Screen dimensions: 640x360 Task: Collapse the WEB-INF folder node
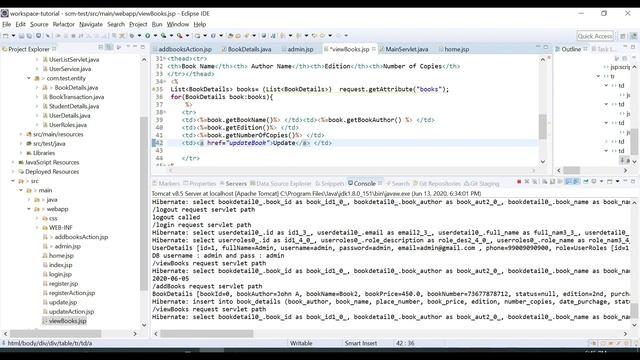pyautogui.click(x=37, y=228)
